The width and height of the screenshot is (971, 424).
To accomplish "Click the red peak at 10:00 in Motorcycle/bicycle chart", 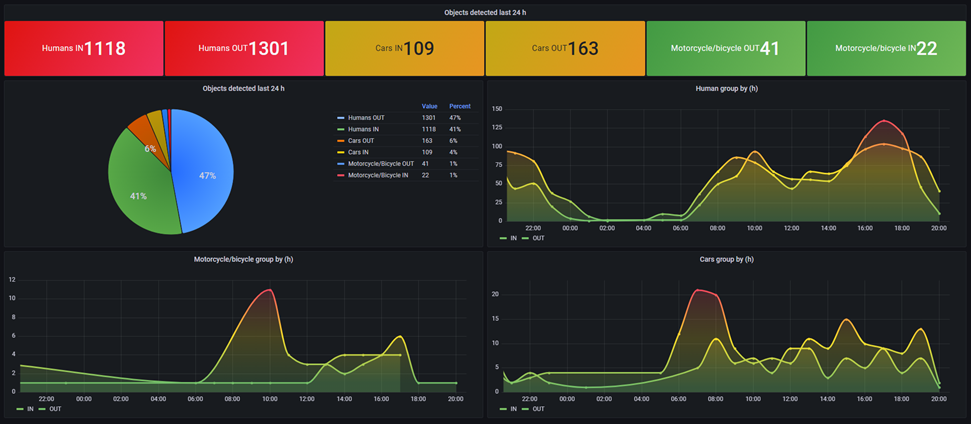I will tap(269, 290).
